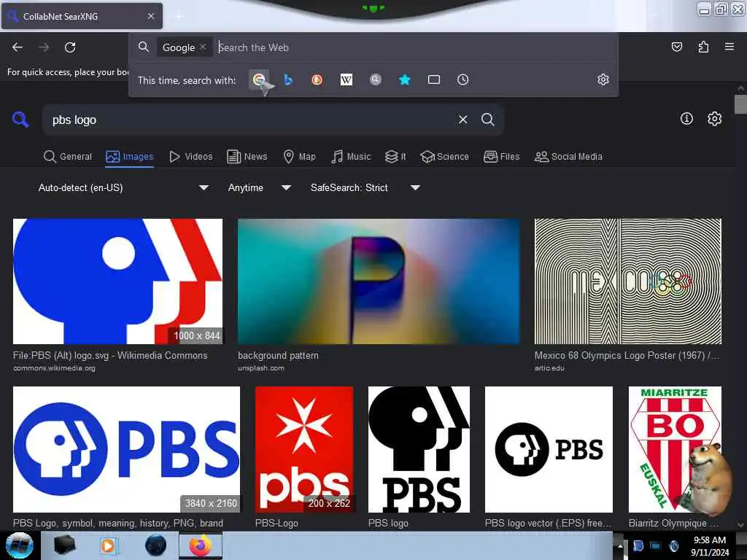Search this time with Wikipedia icon
Screen dimensions: 747x560
point(347,79)
